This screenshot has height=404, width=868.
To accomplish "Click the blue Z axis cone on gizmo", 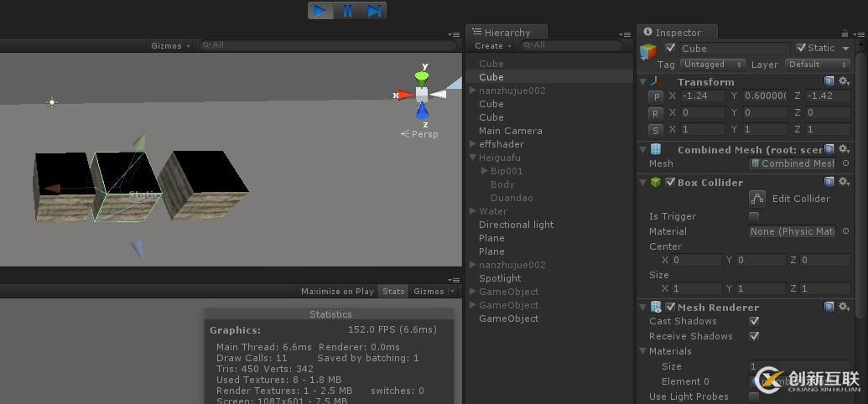I will pos(423,111).
